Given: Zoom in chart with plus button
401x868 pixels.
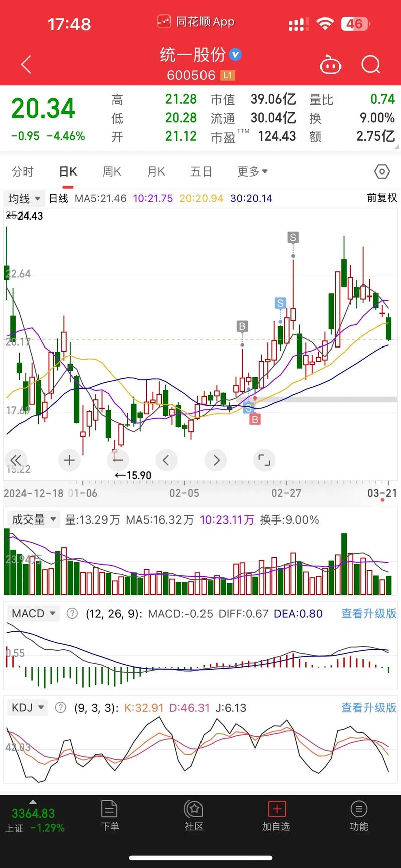Looking at the screenshot, I should (x=70, y=460).
